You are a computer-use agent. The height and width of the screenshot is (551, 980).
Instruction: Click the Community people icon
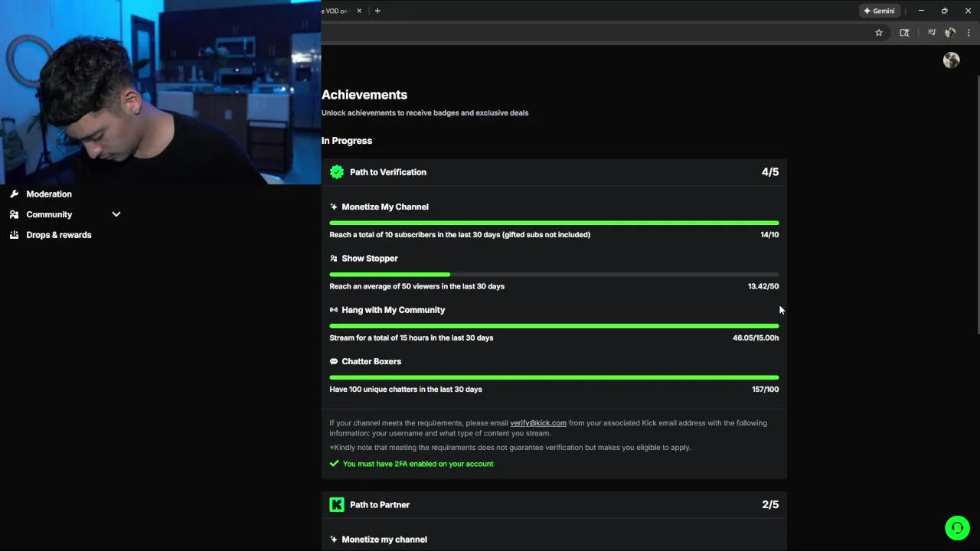[14, 214]
